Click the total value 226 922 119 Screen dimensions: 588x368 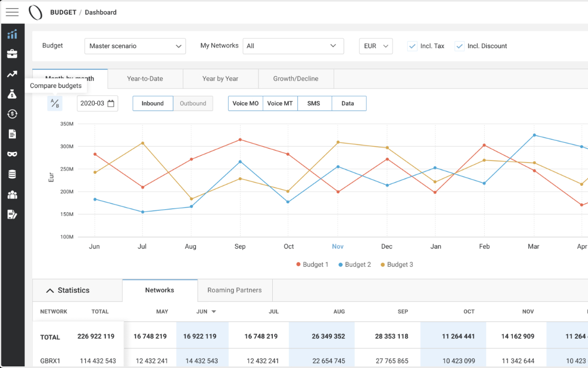click(x=96, y=337)
